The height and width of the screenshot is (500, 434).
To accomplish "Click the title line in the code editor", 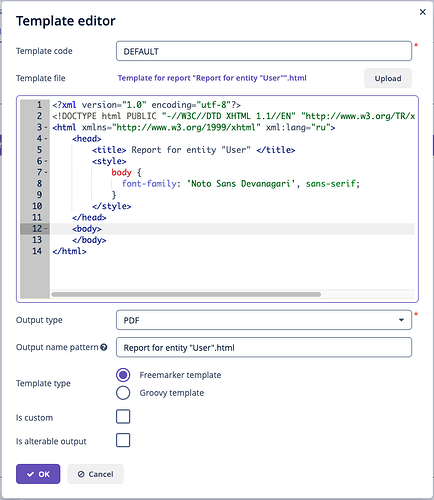I will [194, 150].
